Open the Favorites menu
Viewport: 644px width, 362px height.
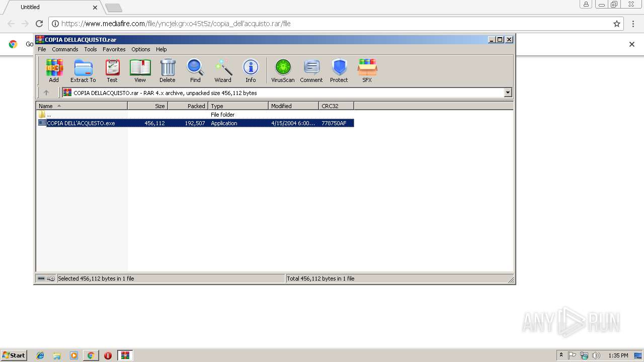coord(114,49)
